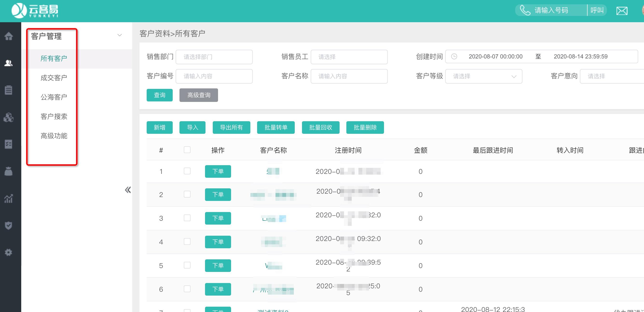The image size is (644, 312).
Task: Click the 云客易 logo
Action: (35, 11)
